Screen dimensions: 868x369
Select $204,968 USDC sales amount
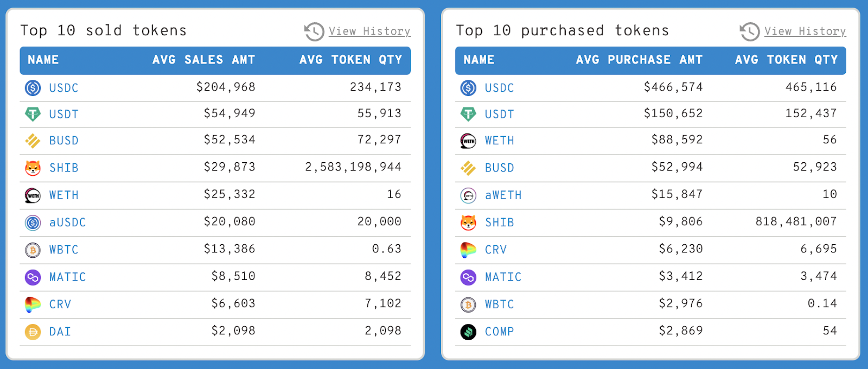coord(226,87)
